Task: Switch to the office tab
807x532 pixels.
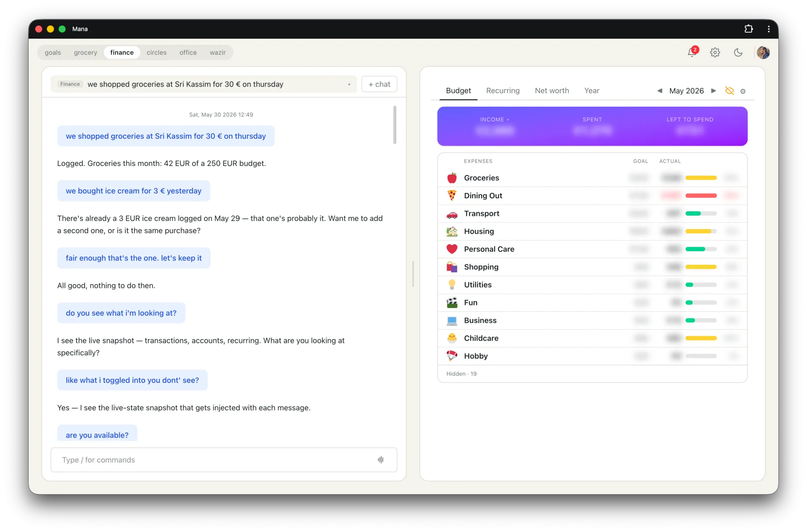Action: 188,53
